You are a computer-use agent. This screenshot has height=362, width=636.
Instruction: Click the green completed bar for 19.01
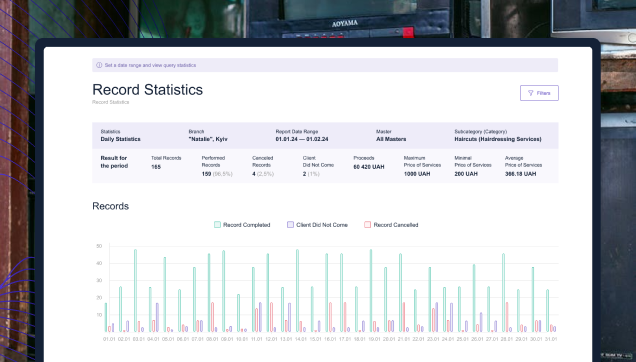pyautogui.click(x=371, y=291)
